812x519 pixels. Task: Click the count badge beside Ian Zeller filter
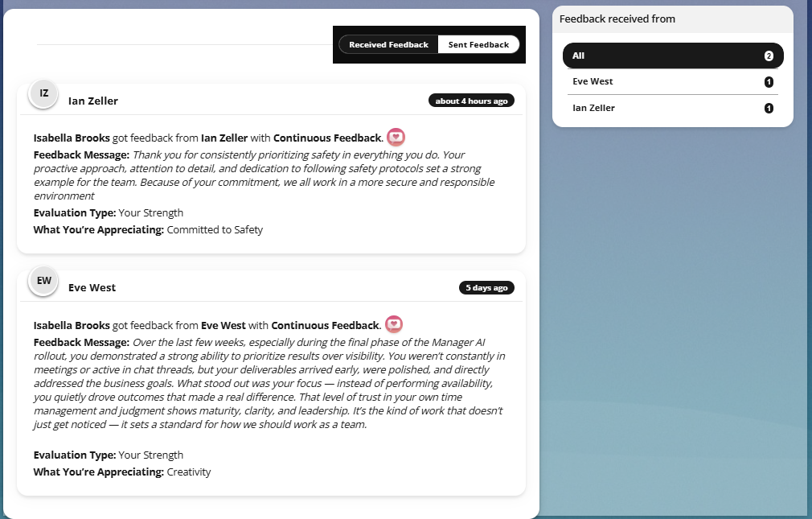[769, 109]
